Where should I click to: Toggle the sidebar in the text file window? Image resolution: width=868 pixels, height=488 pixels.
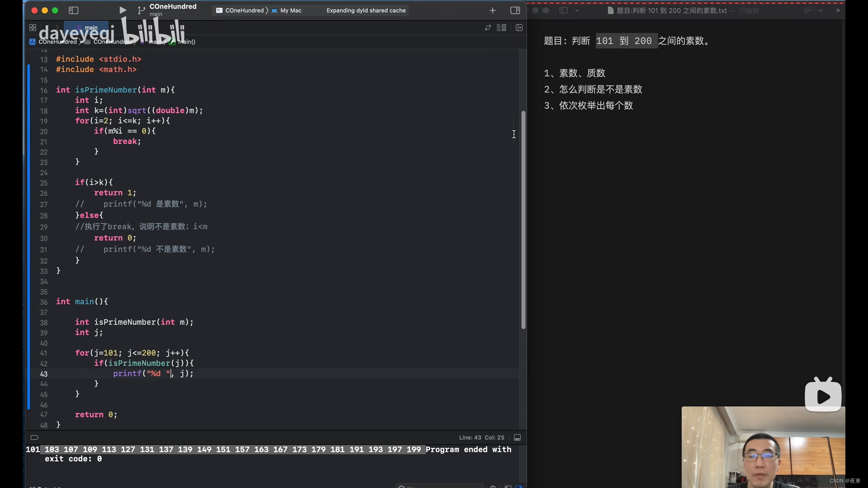point(563,10)
